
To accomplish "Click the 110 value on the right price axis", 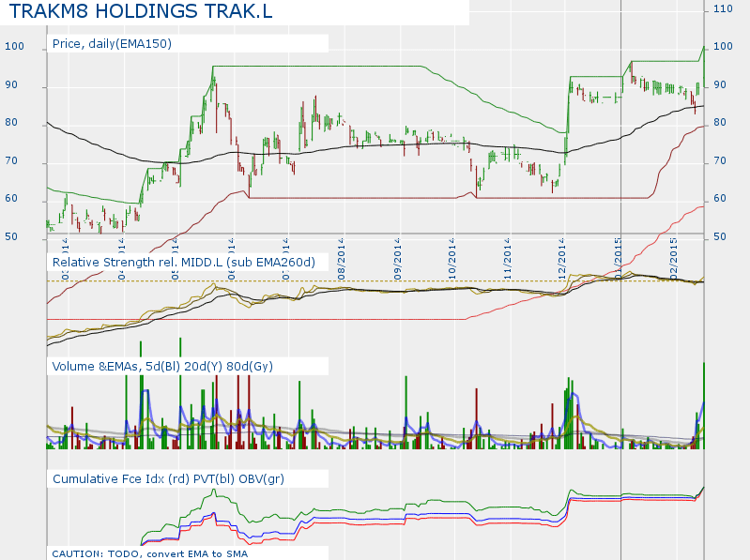I will (x=723, y=9).
